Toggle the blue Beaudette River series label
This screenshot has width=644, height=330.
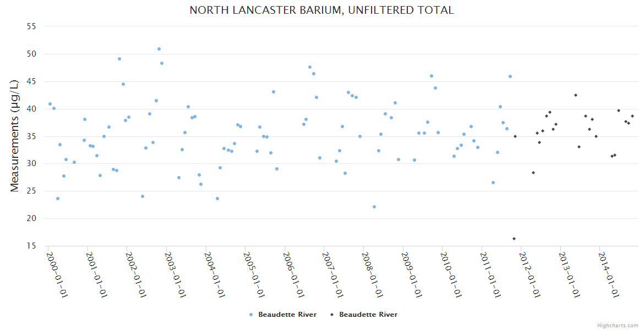tap(287, 315)
